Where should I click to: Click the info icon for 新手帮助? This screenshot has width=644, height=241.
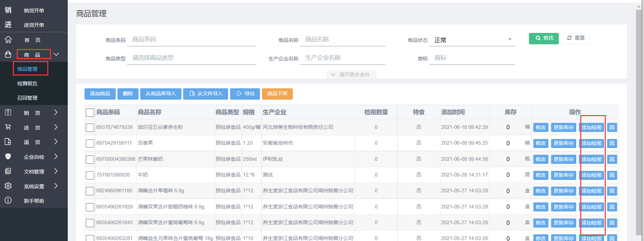click(8, 200)
